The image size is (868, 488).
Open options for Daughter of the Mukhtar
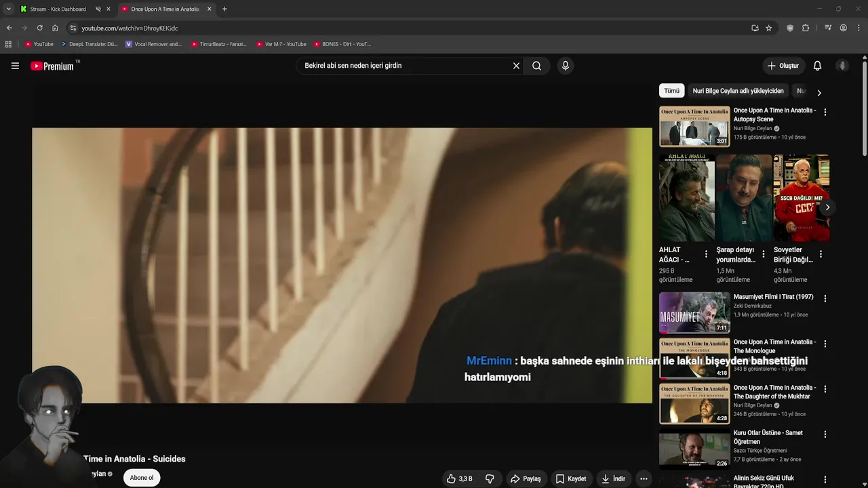coord(825,389)
